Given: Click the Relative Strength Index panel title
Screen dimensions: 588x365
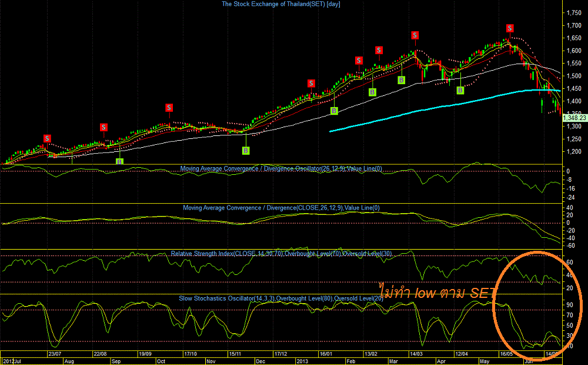Looking at the screenshot, I should [281, 254].
